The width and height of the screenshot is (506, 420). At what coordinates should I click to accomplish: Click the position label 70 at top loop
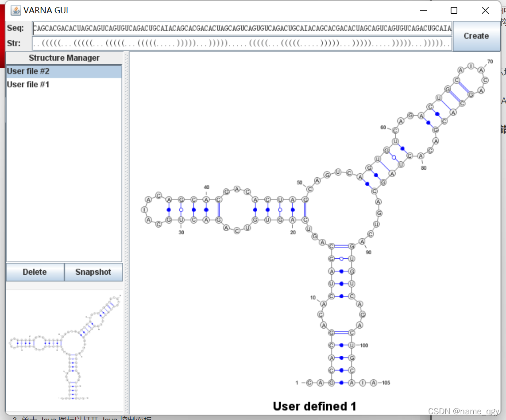click(490, 62)
